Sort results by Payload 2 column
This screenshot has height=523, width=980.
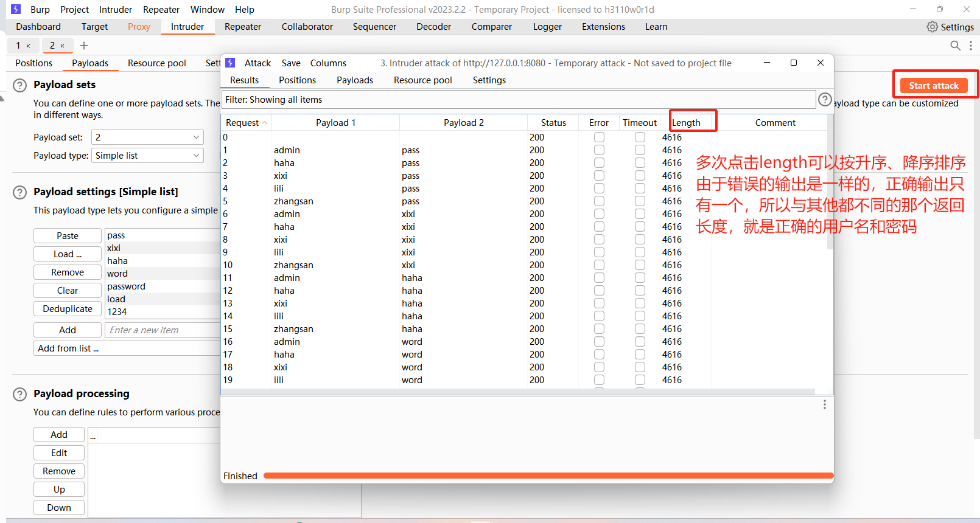coord(464,123)
